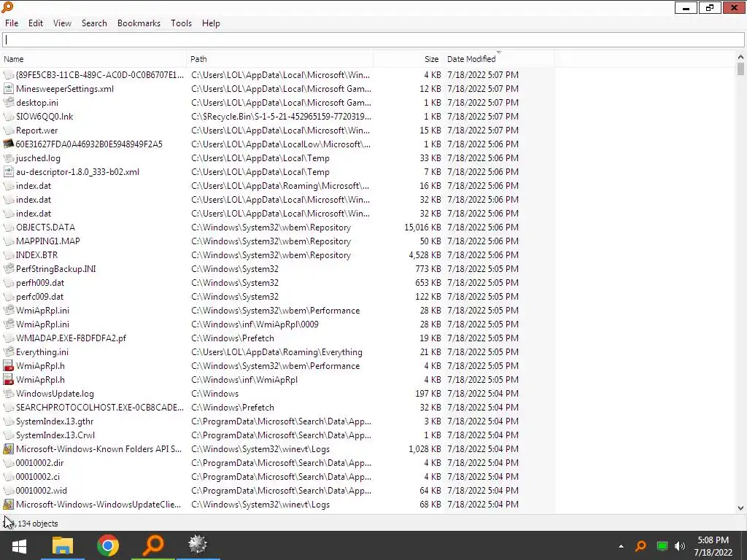Click the gear application taskbar icon
Viewport: 747px width, 560px height.
198,545
